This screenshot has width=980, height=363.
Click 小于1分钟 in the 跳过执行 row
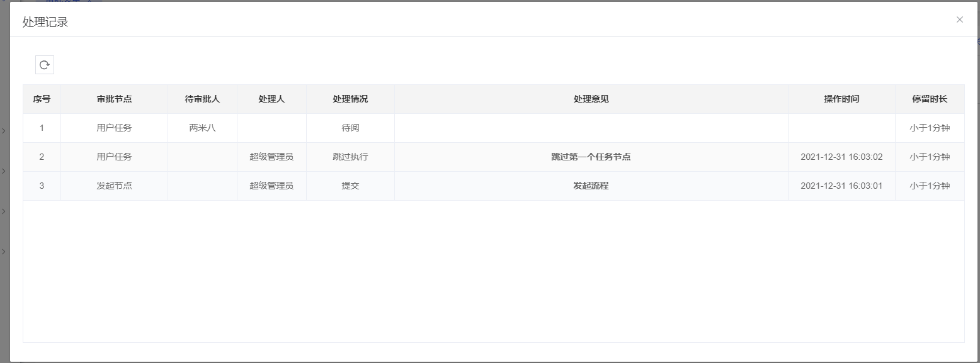(930, 157)
